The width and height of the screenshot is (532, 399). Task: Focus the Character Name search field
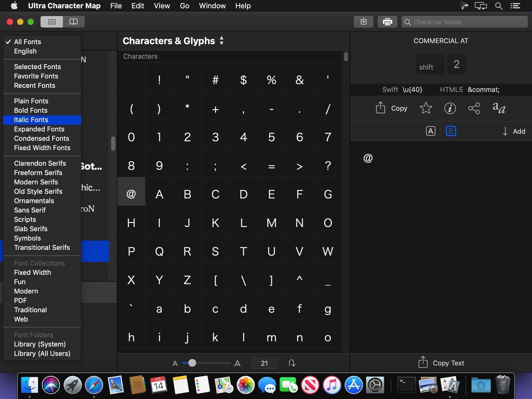465,22
